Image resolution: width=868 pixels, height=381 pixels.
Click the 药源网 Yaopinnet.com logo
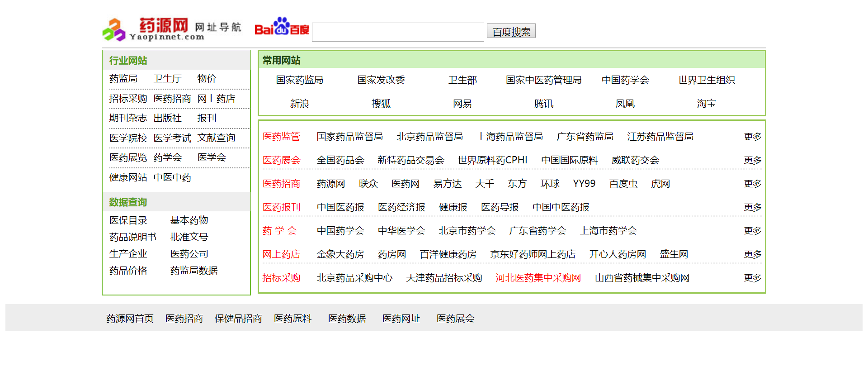click(x=172, y=29)
